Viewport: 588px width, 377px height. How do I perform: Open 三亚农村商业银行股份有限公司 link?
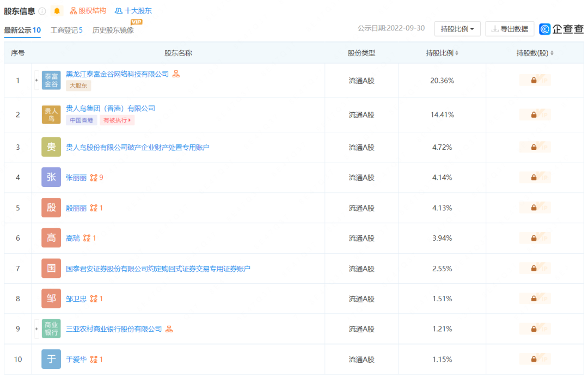pyautogui.click(x=114, y=329)
